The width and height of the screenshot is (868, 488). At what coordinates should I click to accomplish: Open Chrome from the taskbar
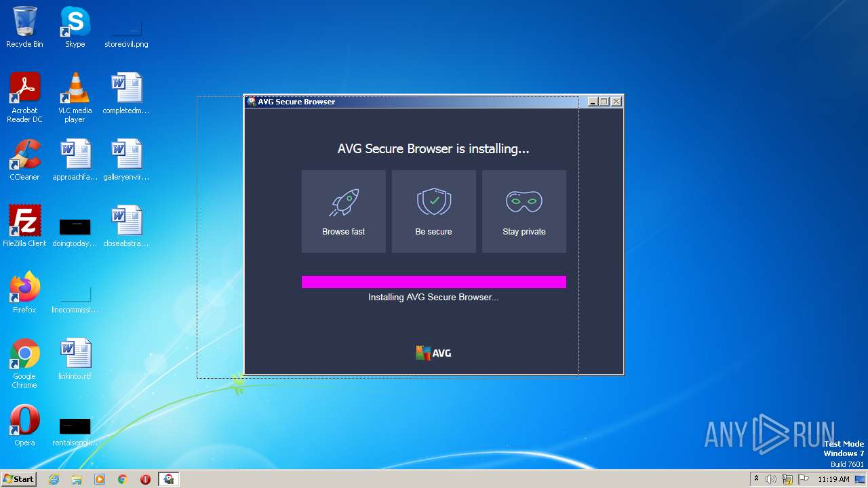123,479
